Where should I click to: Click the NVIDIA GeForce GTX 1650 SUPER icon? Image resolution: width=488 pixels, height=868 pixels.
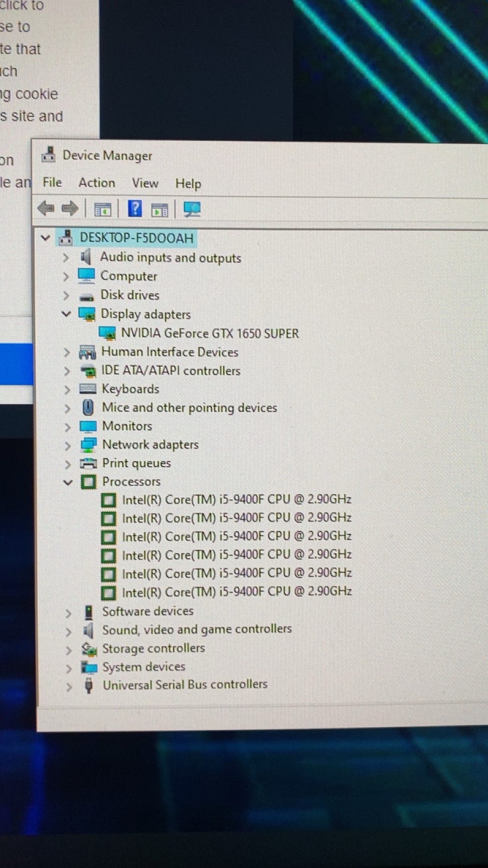(x=107, y=334)
